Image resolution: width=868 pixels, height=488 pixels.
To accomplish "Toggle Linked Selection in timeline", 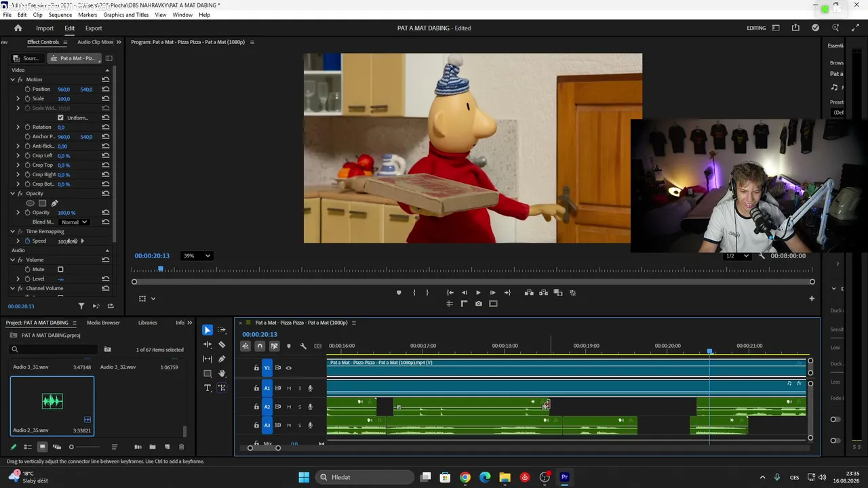I will pos(275,346).
